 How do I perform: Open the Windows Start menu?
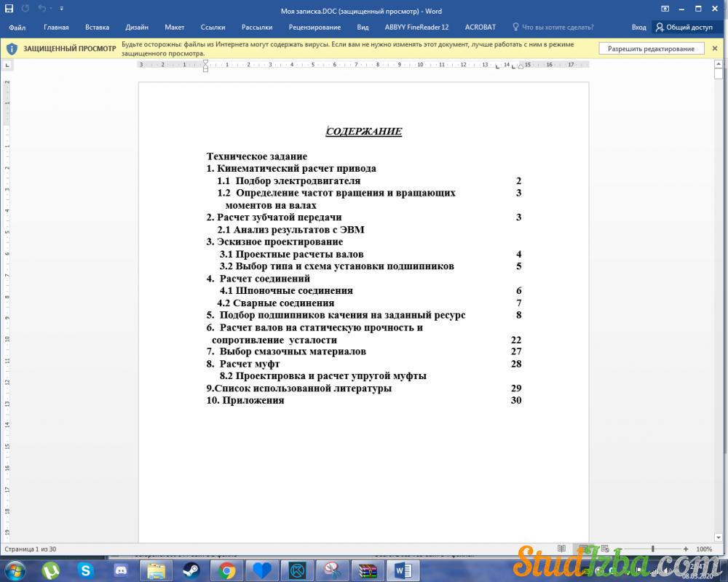click(x=15, y=570)
